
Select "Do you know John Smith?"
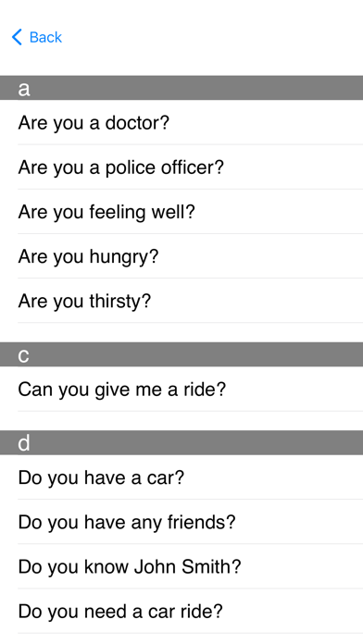coord(181,566)
